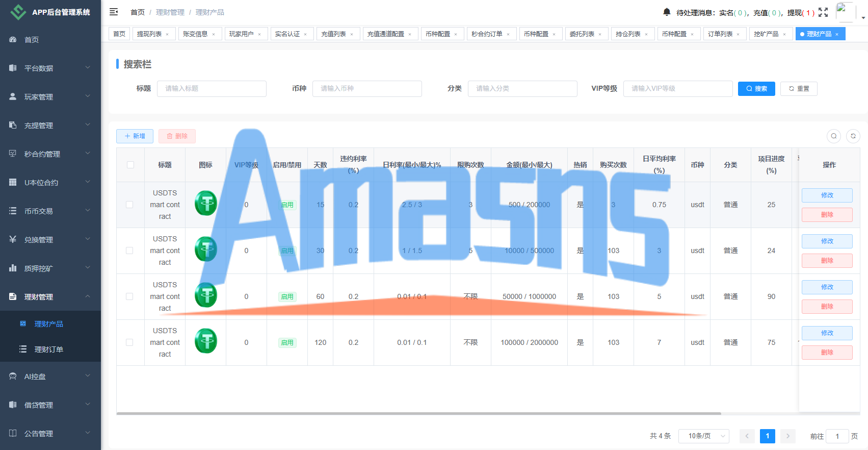
Task: Close the 提现列表 tab
Action: pyautogui.click(x=167, y=34)
